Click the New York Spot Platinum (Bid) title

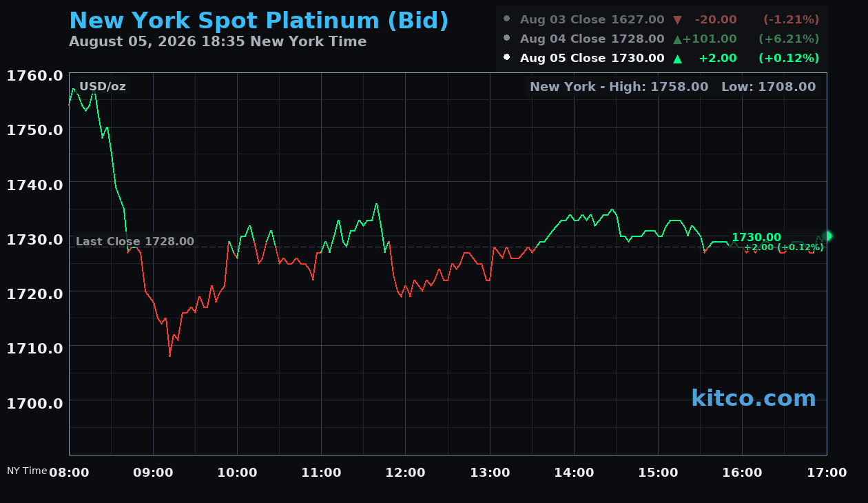(x=259, y=21)
